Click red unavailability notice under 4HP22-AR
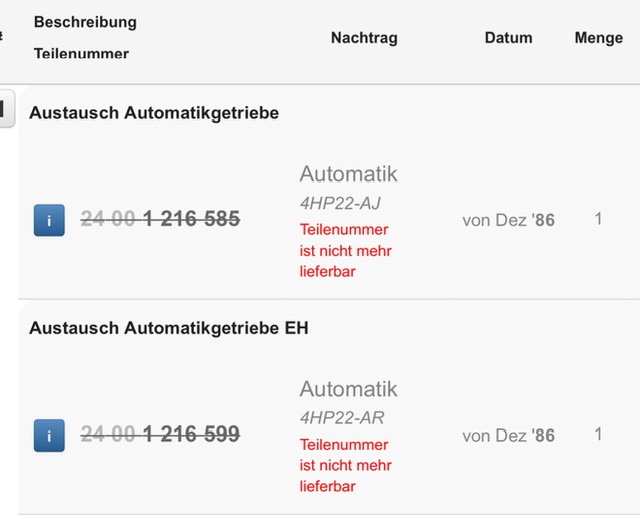The width and height of the screenshot is (640, 515). tap(345, 465)
